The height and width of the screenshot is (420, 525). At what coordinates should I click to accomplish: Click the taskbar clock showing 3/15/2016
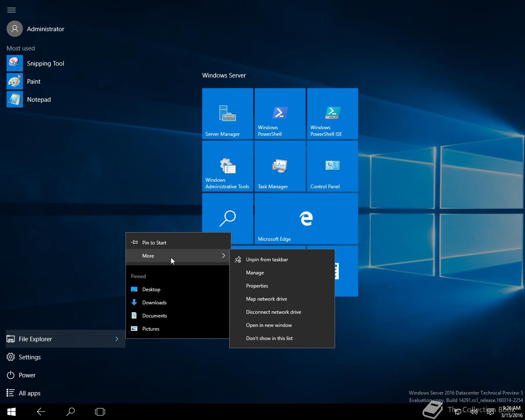click(511, 412)
